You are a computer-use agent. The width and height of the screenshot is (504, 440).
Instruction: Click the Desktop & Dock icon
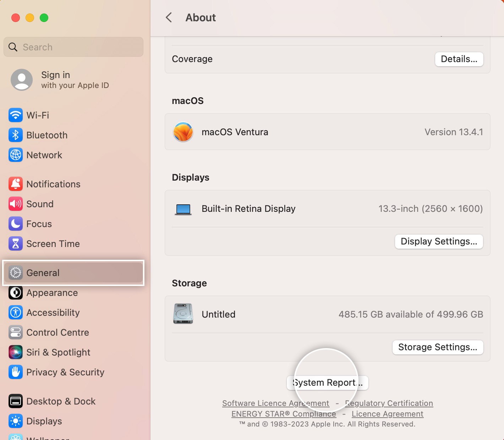tap(16, 401)
